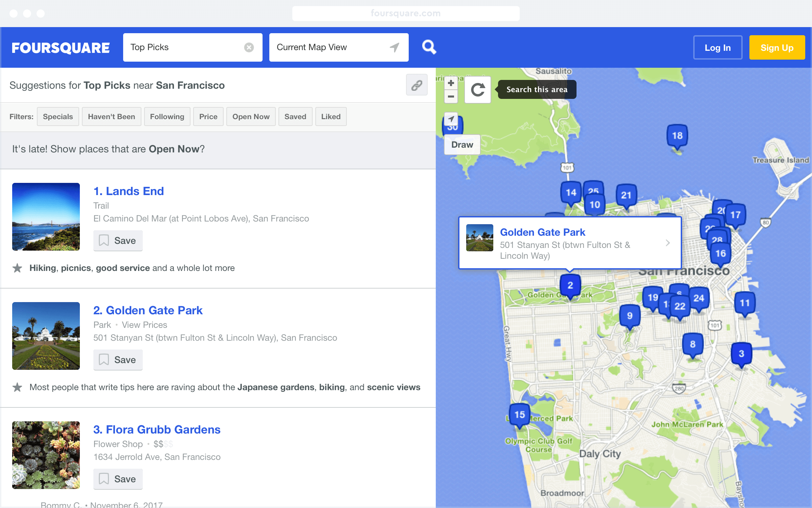Click the Japanese gardens tip keyword
812x508 pixels.
tap(276, 387)
